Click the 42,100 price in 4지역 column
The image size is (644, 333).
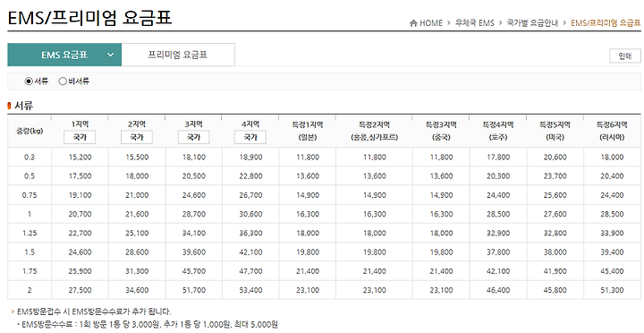(x=250, y=252)
